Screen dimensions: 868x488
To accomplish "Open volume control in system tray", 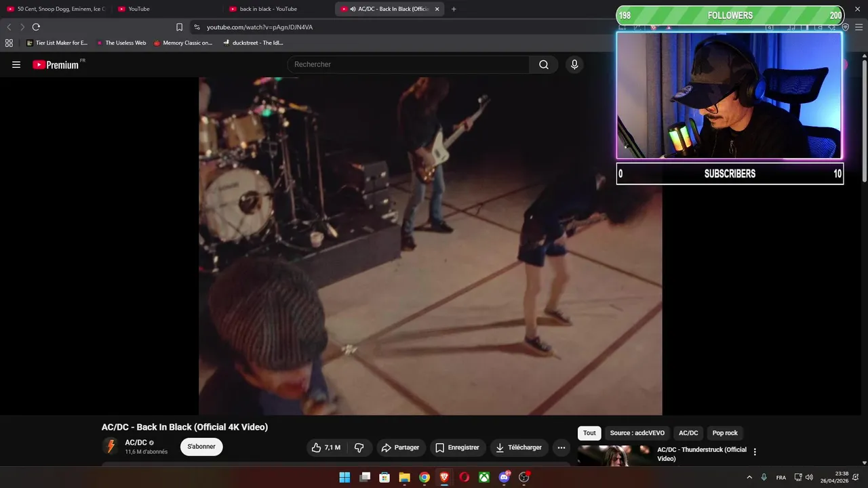I will click(809, 477).
